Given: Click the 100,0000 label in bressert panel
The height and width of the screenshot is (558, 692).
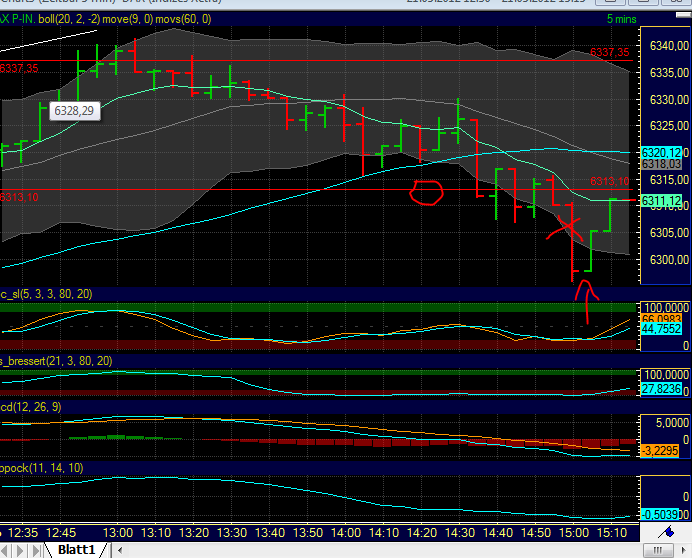Looking at the screenshot, I should pos(666,375).
